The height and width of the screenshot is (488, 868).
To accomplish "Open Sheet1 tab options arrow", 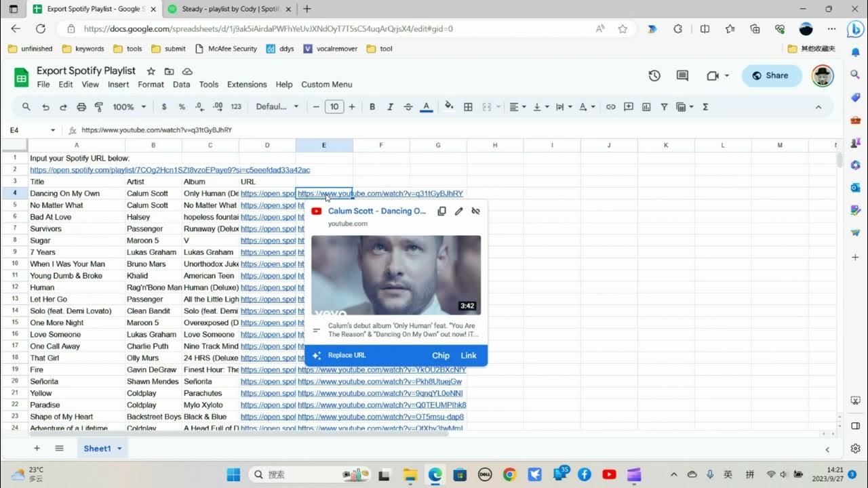I will click(x=120, y=449).
